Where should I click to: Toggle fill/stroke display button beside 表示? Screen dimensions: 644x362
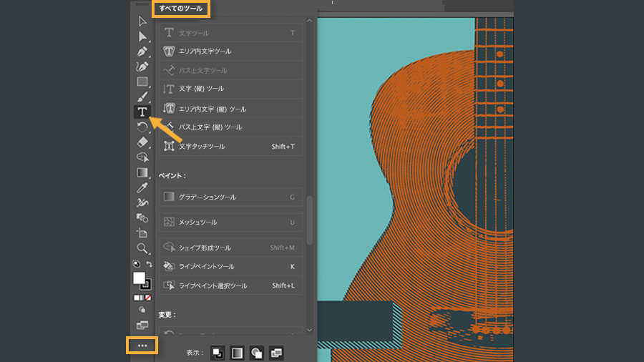(218, 353)
